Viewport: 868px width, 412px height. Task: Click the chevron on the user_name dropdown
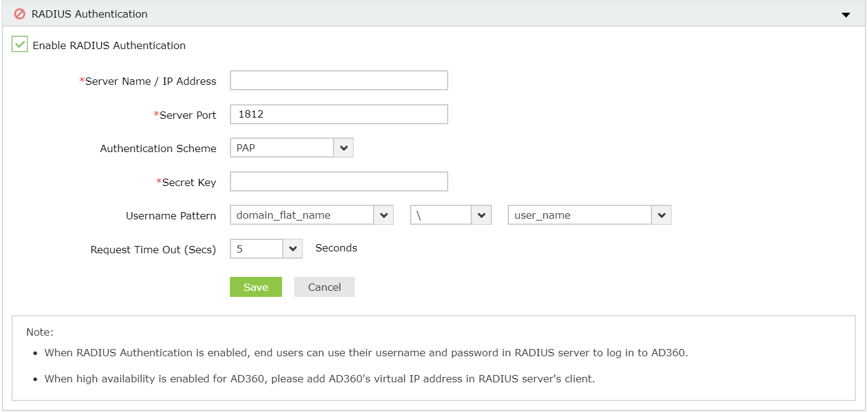click(661, 214)
